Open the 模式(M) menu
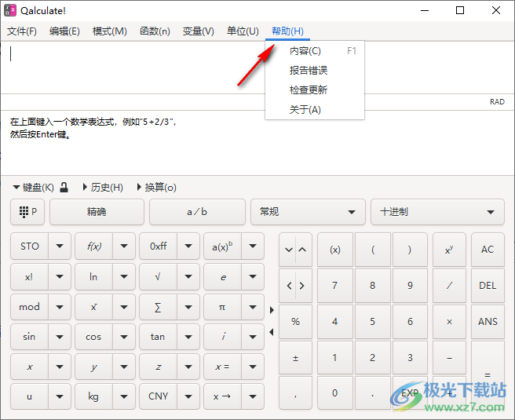This screenshot has width=515, height=420. coord(110,31)
